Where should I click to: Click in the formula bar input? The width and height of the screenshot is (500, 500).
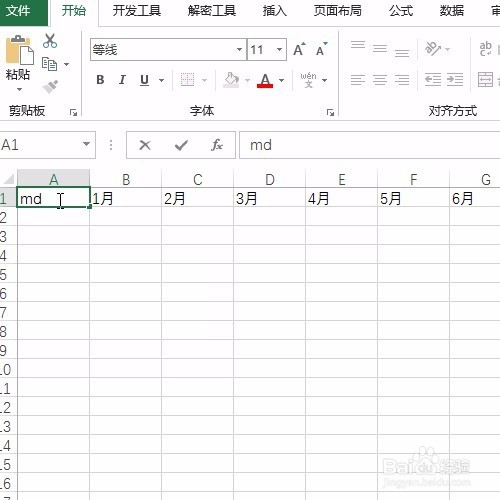click(x=369, y=145)
